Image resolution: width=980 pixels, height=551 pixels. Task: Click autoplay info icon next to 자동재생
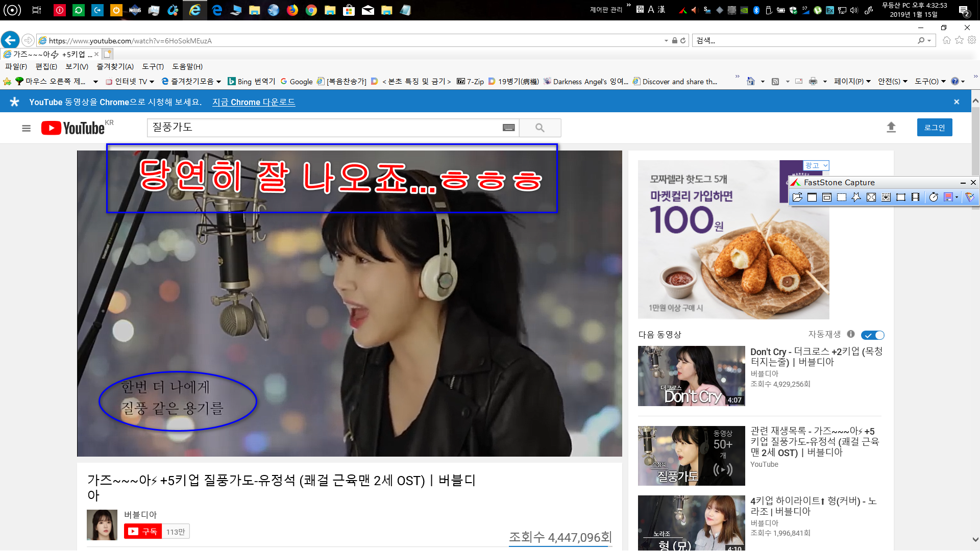coord(851,334)
